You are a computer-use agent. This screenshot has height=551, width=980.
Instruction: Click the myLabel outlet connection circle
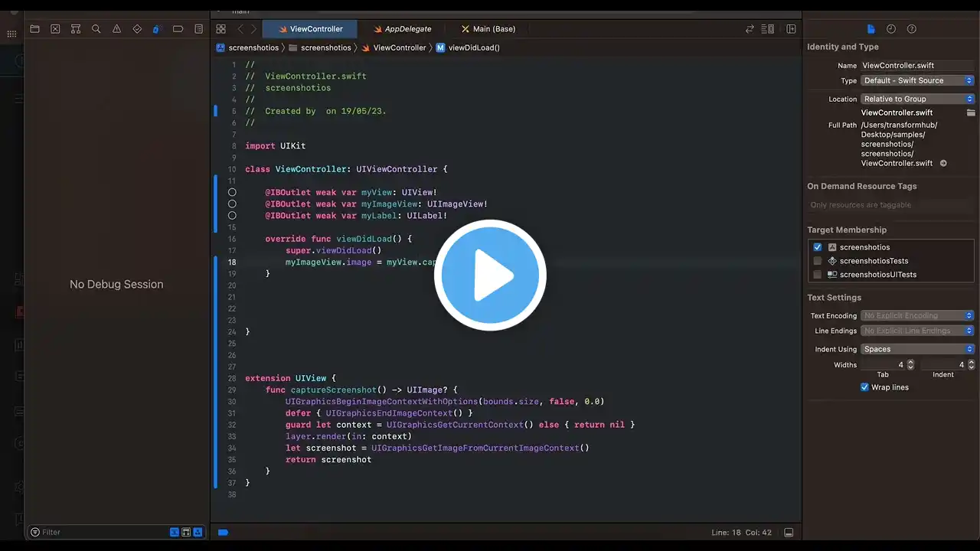[232, 216]
